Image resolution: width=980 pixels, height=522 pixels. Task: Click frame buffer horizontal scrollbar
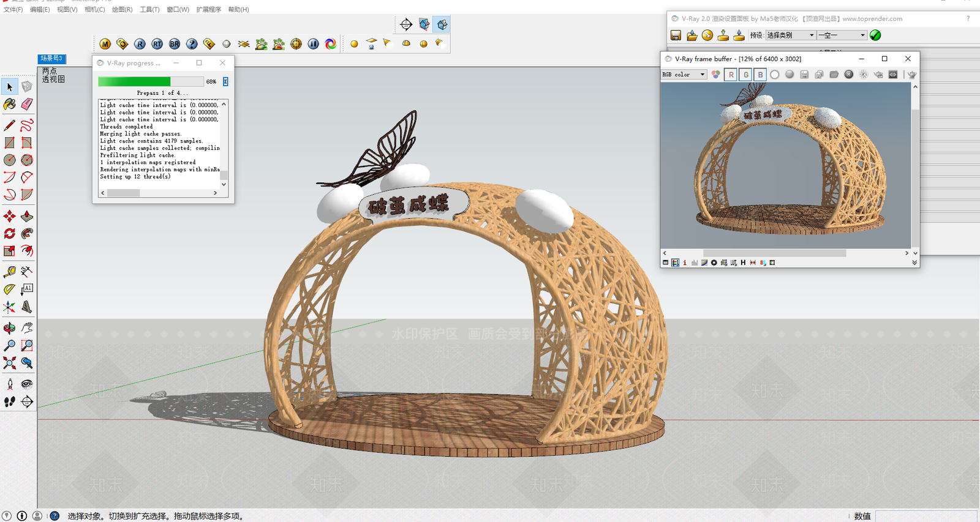click(x=774, y=253)
